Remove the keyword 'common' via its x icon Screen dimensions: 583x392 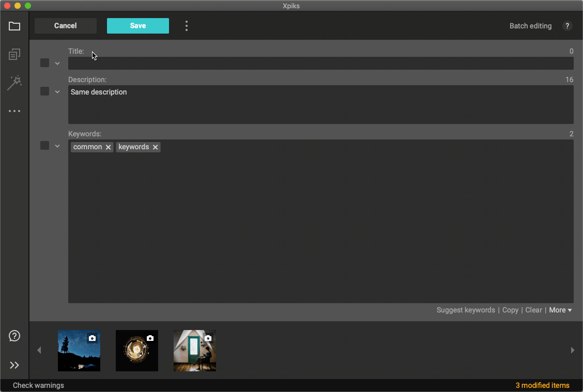pos(108,147)
